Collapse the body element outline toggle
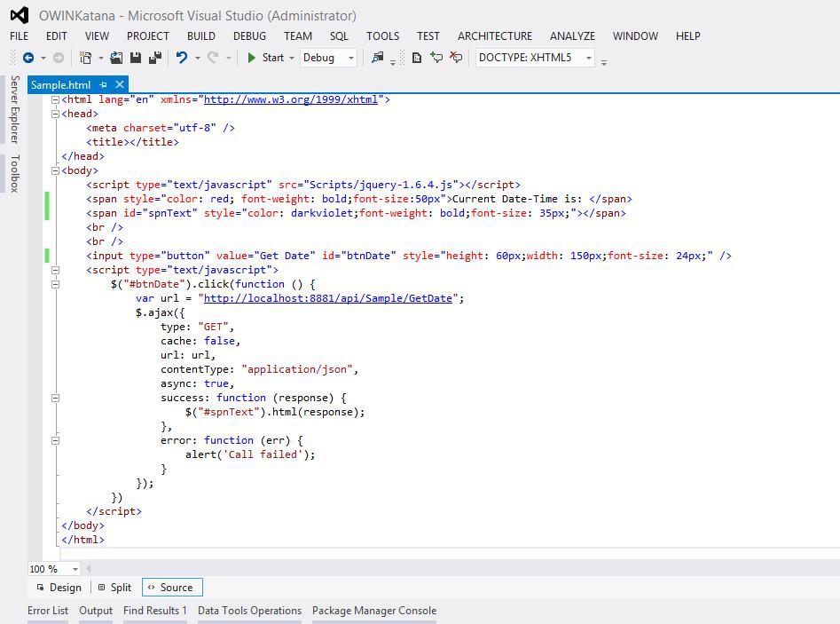 (x=56, y=170)
